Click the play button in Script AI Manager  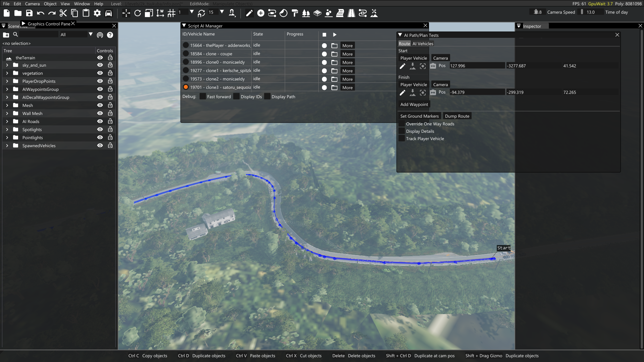[x=334, y=35]
